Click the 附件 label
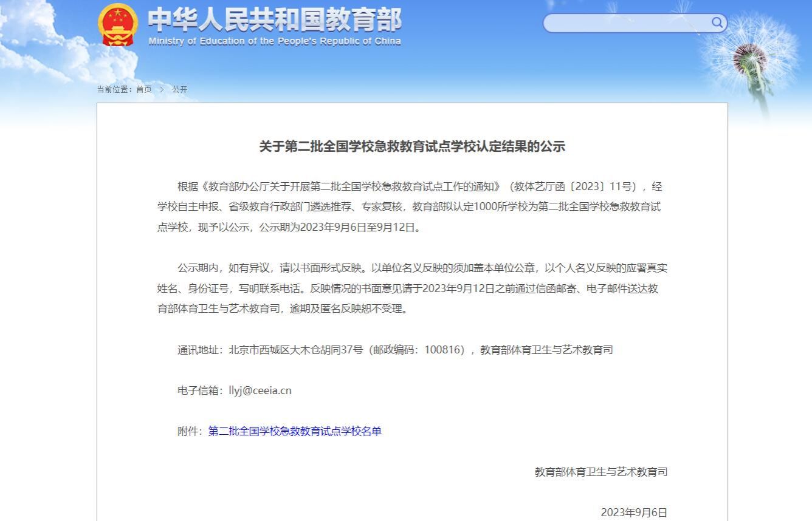812x521 pixels. coord(190,431)
